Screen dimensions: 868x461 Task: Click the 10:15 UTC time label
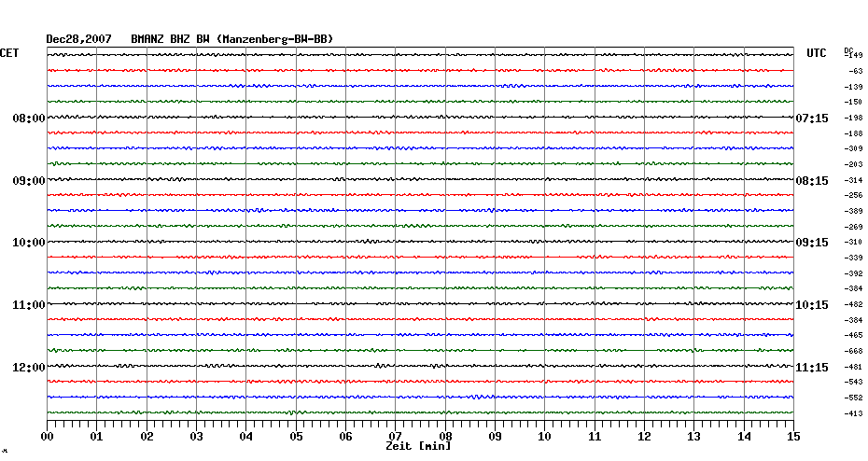(812, 305)
